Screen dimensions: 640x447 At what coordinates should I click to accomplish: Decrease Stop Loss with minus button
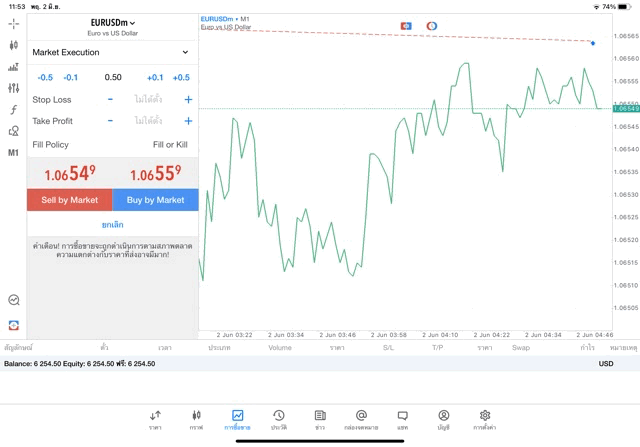pos(110,99)
